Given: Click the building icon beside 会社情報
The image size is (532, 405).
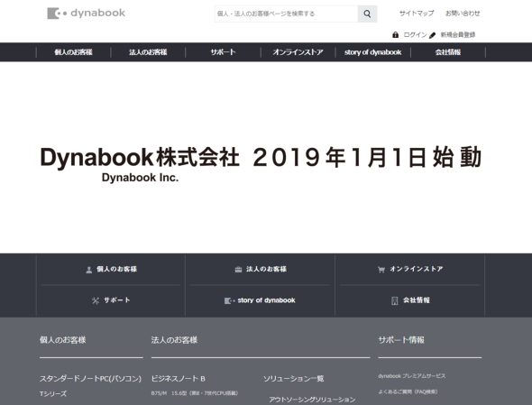Looking at the screenshot, I should tap(395, 300).
